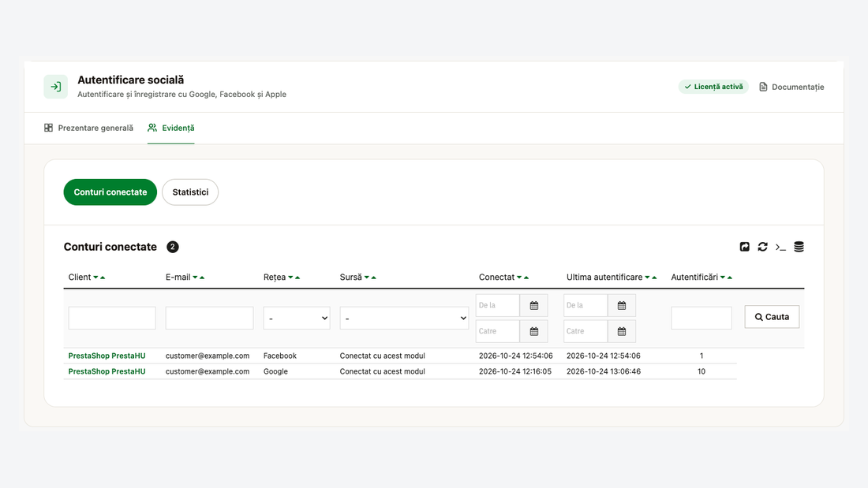
Task: Select the Evidență tab
Action: click(x=170, y=128)
